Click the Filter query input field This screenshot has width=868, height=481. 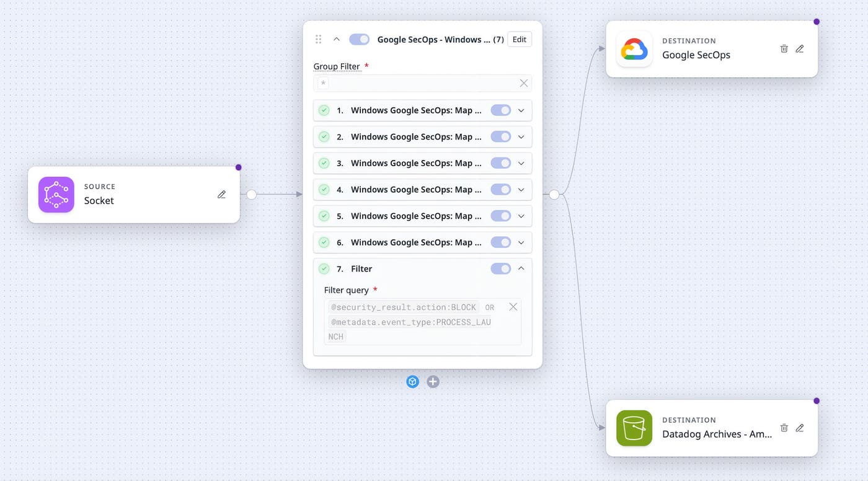423,322
